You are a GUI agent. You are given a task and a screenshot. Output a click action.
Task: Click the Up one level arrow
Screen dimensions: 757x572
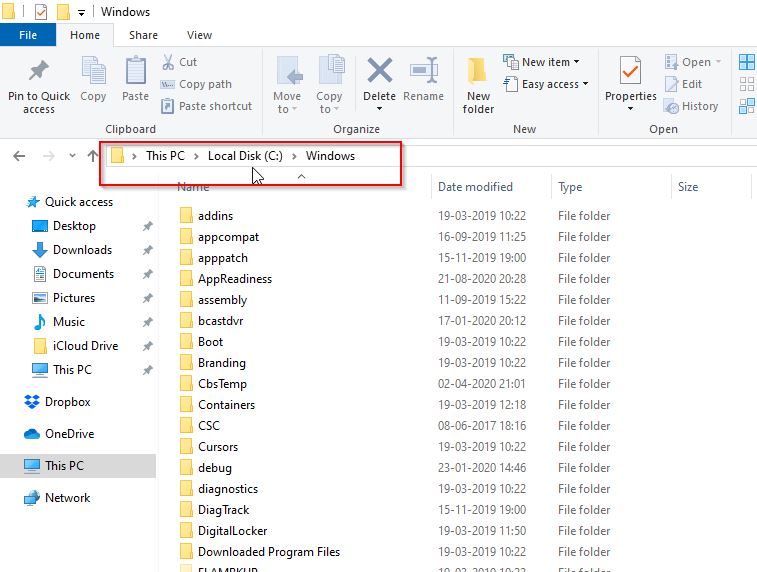[93, 156]
